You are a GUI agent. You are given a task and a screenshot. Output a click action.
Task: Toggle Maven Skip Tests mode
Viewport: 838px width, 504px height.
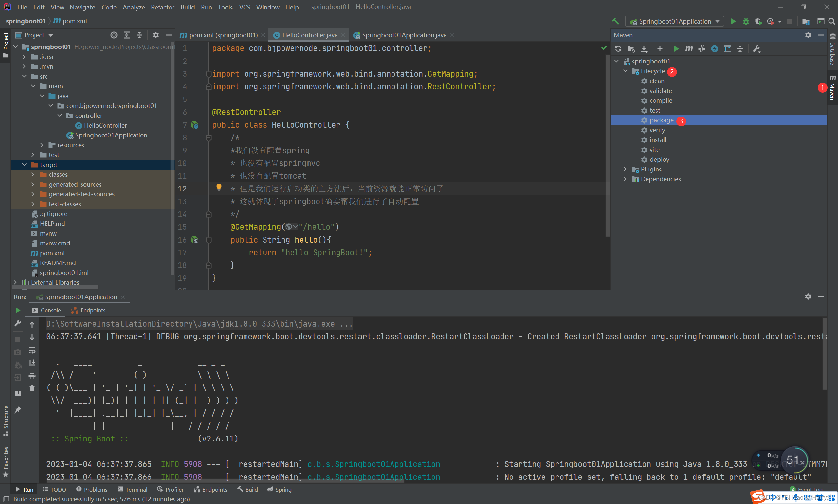pos(702,49)
